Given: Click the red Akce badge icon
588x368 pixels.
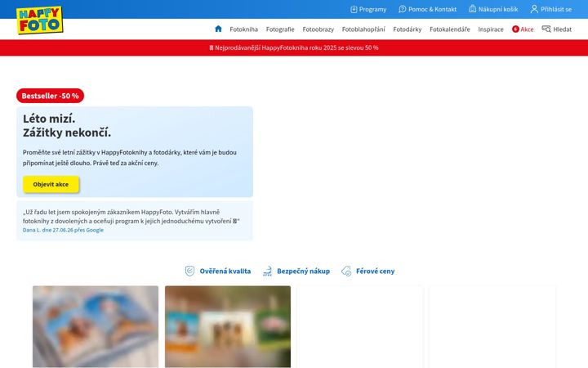Looking at the screenshot, I should [515, 29].
